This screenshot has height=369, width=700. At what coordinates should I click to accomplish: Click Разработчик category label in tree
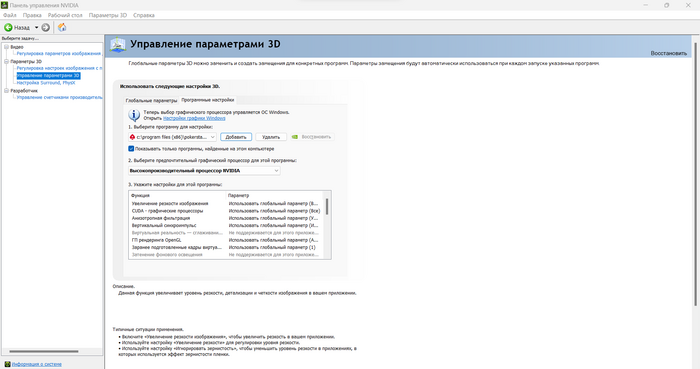(x=24, y=91)
